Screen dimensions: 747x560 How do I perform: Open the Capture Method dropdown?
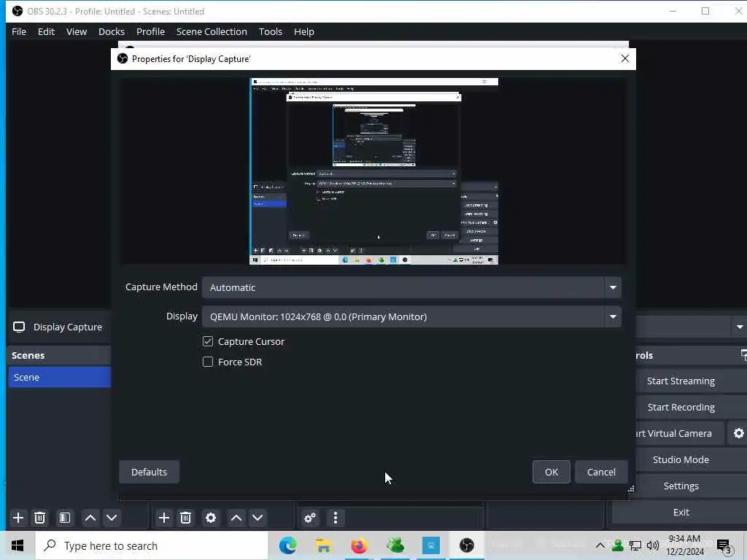pos(411,287)
